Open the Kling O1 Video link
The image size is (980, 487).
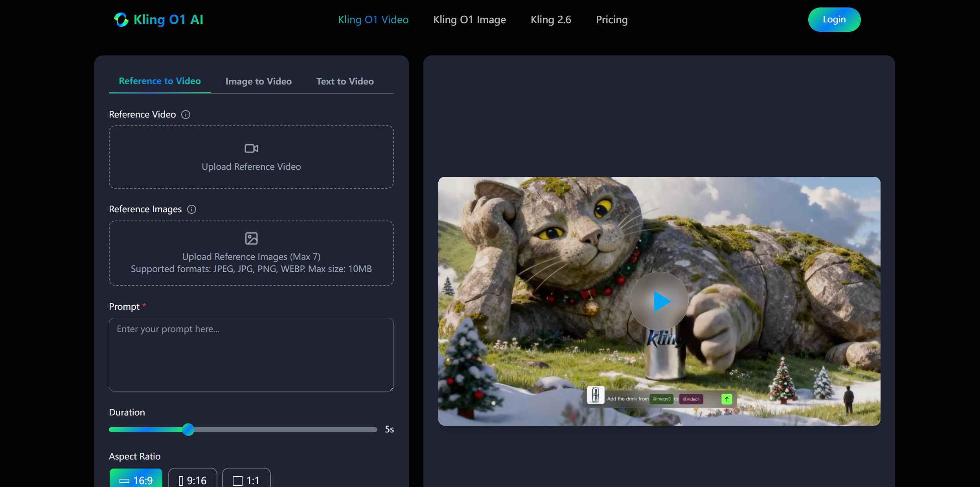click(373, 20)
